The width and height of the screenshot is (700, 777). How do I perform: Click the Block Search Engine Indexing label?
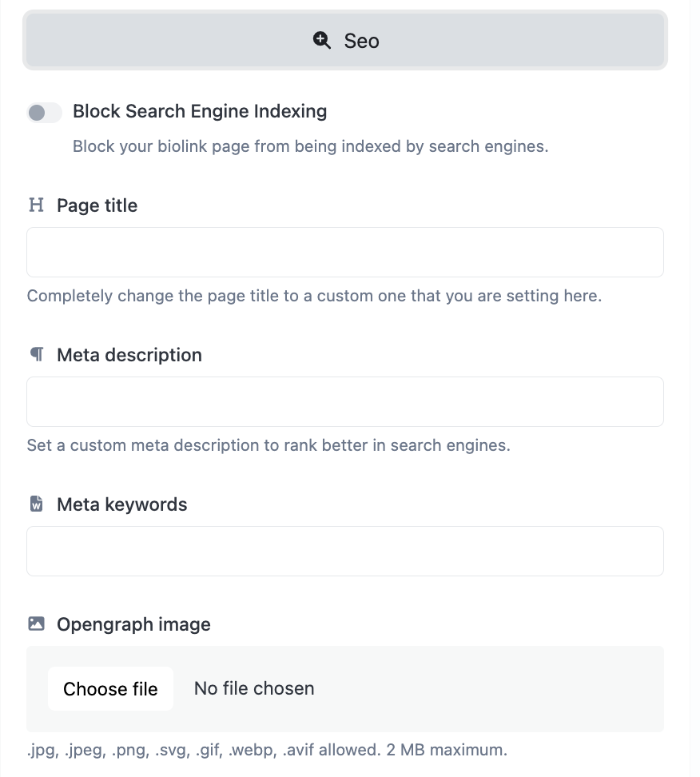point(200,111)
